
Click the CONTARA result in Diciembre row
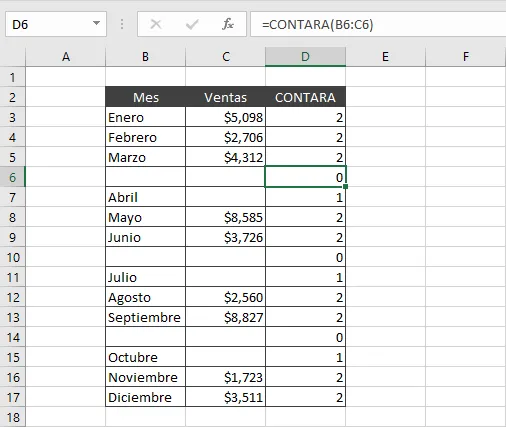(305, 397)
